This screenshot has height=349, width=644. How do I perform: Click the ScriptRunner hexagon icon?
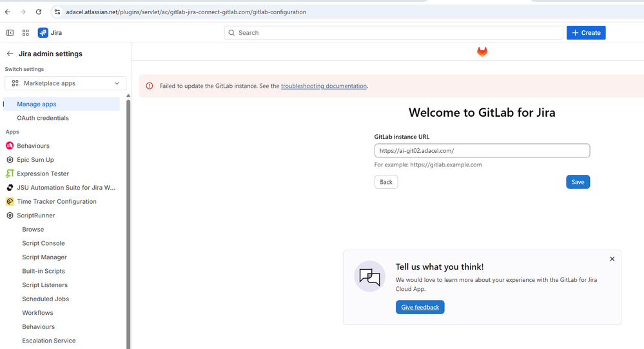click(10, 215)
